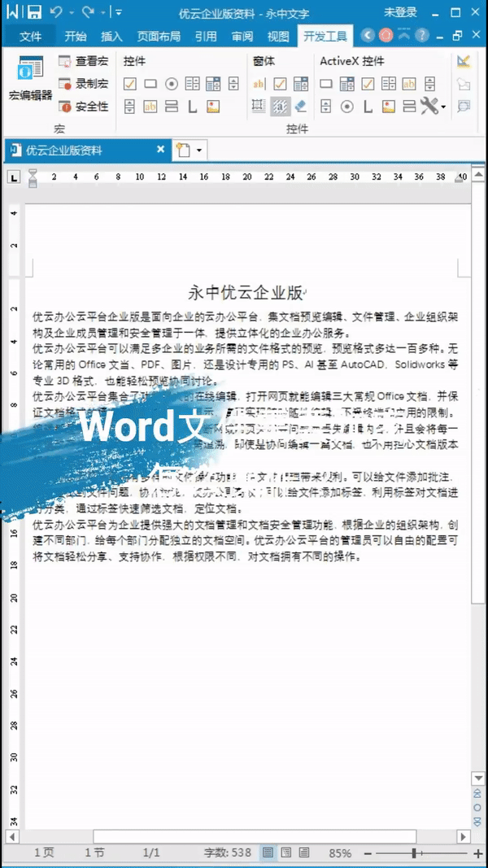The image size is (488, 868).
Task: Insert ActiveX option button control
Action: [347, 107]
